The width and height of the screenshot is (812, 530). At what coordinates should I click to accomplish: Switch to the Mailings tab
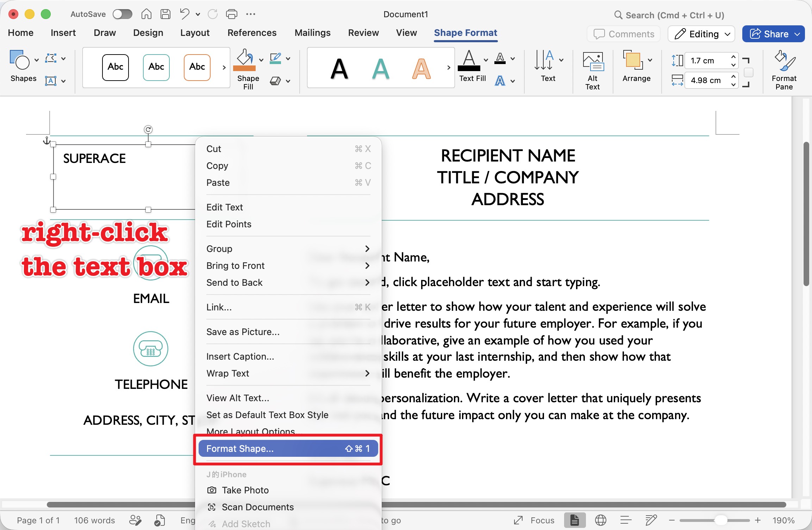point(312,33)
